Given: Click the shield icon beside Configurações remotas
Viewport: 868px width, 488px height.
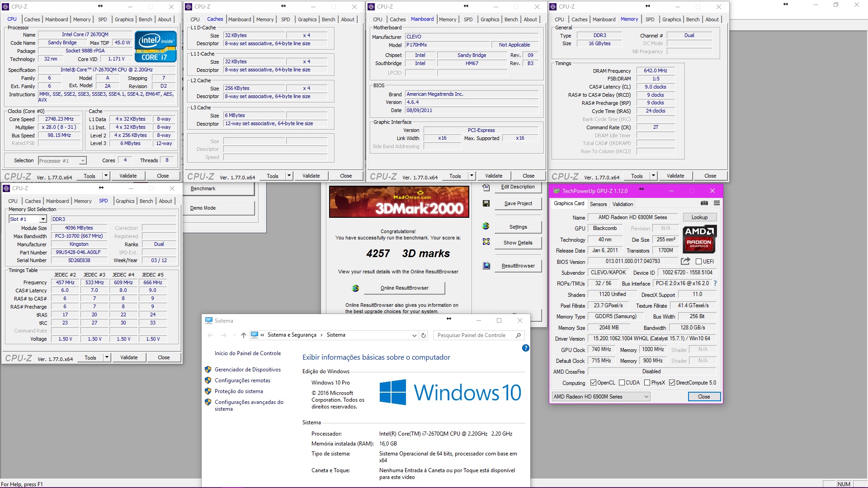Looking at the screenshot, I should click(208, 380).
